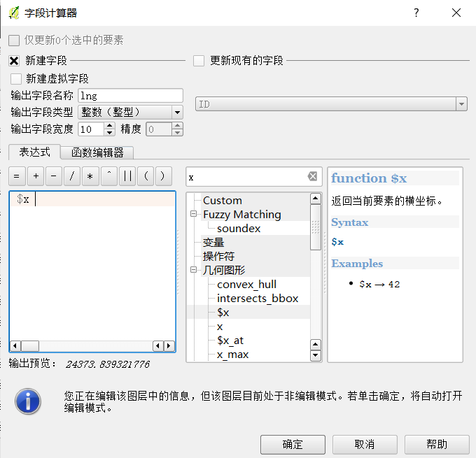
Task: Decrease the precision value
Action: click(178, 133)
